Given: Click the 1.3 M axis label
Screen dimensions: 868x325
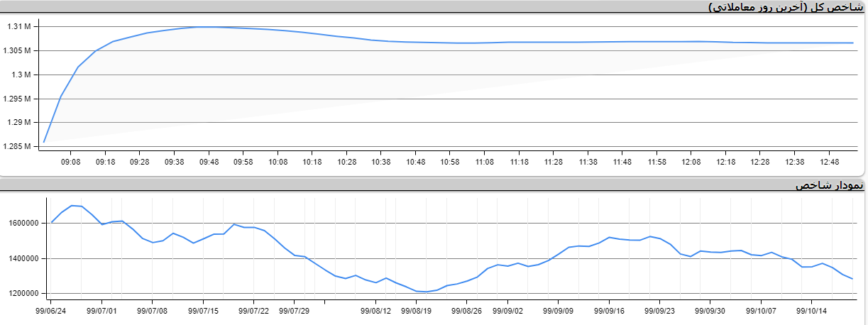Looking at the screenshot, I should coord(23,75).
